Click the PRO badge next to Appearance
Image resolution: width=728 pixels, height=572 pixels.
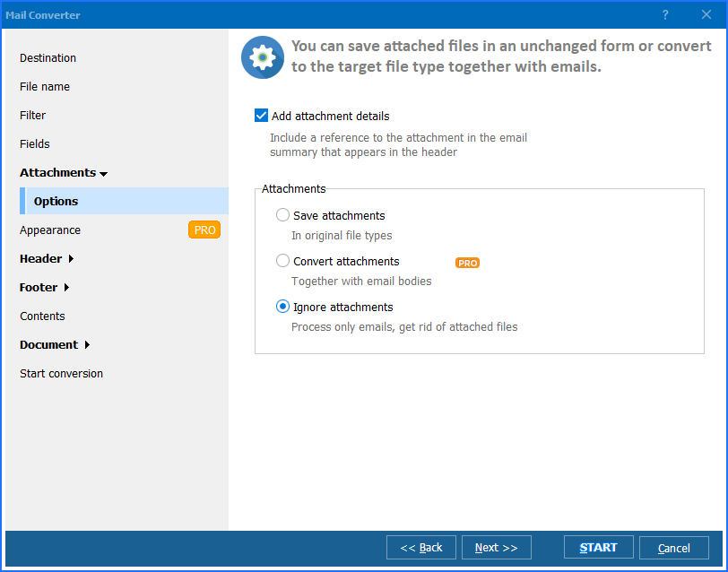pos(204,230)
